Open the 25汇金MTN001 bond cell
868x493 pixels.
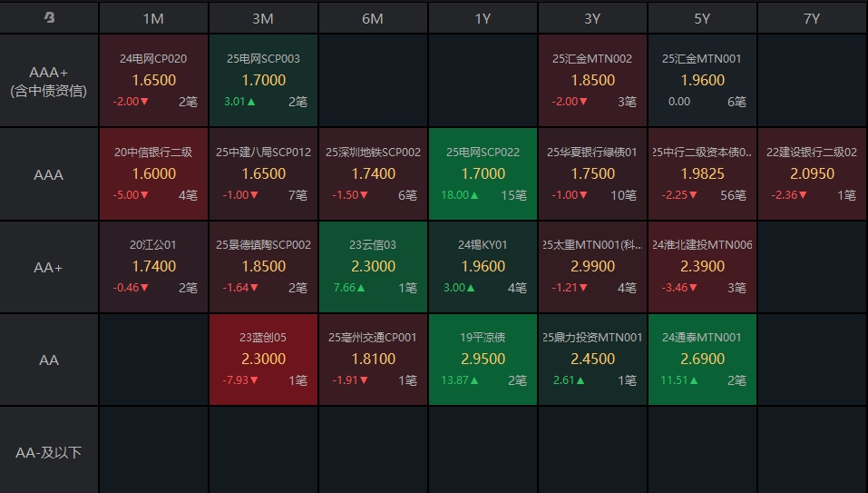tap(702, 81)
